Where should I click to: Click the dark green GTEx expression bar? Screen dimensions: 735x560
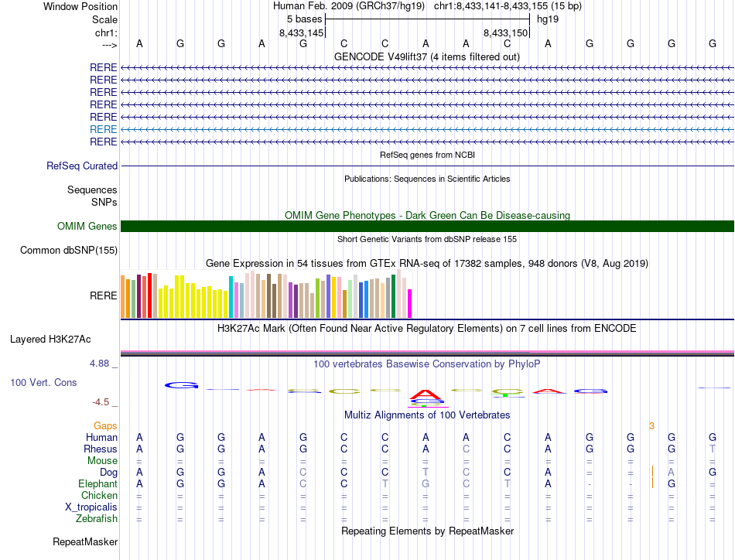point(393,296)
